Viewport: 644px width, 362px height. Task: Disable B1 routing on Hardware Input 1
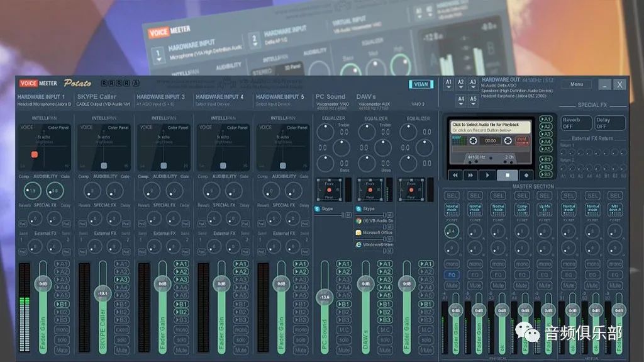(x=62, y=305)
